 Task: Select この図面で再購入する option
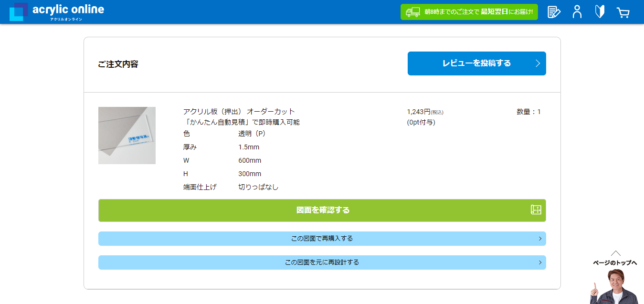pyautogui.click(x=322, y=239)
